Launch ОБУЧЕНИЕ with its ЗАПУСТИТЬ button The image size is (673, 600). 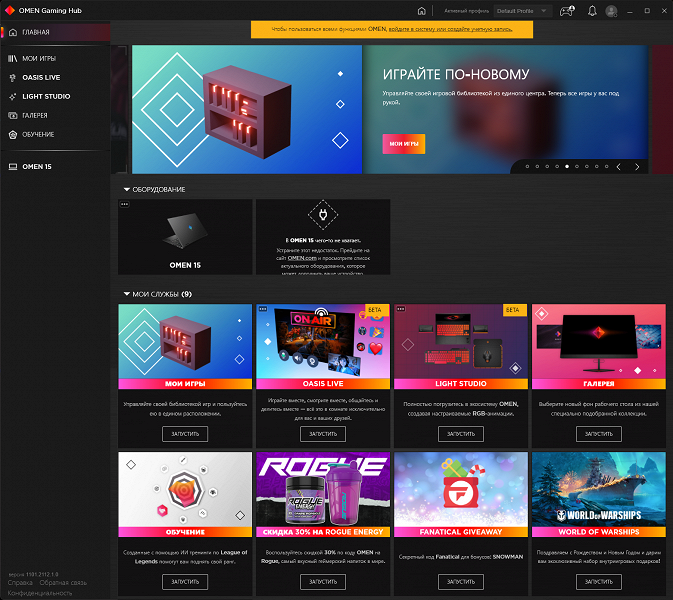(x=185, y=582)
